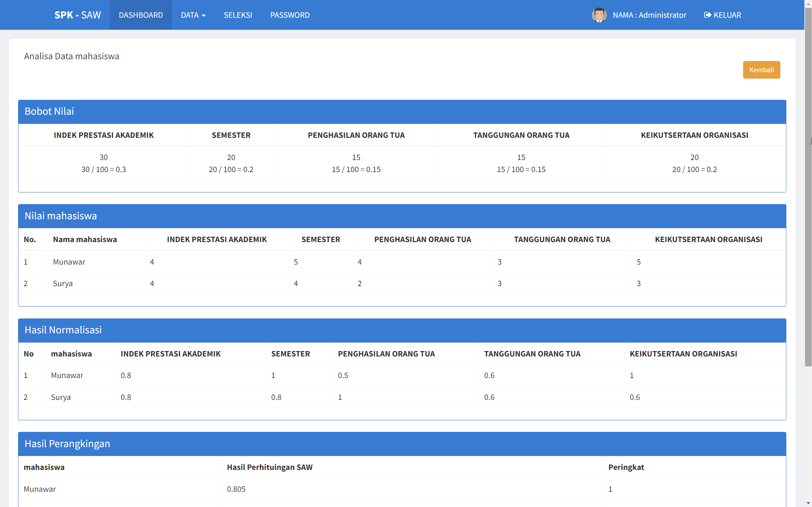Open the SELEKSI menu item

click(238, 15)
